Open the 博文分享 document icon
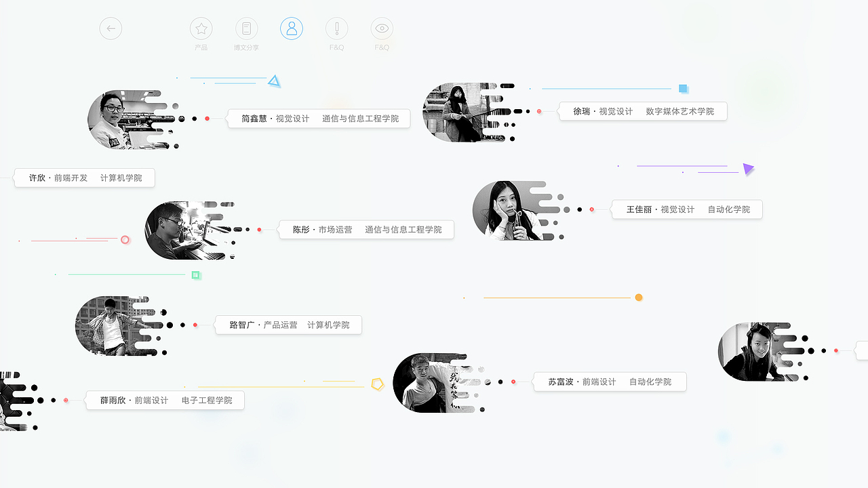Image resolution: width=868 pixels, height=488 pixels. click(246, 28)
